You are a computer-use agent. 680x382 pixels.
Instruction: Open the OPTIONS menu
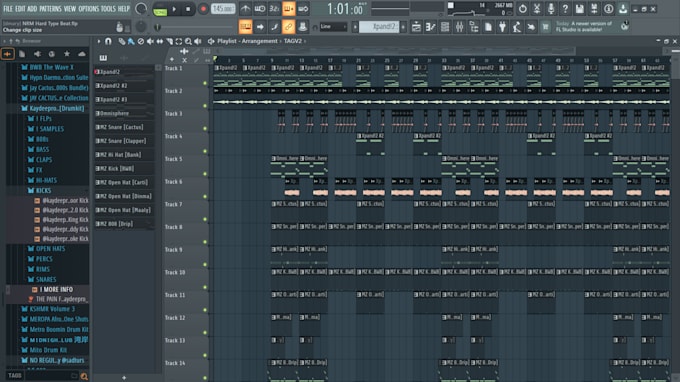pos(88,9)
